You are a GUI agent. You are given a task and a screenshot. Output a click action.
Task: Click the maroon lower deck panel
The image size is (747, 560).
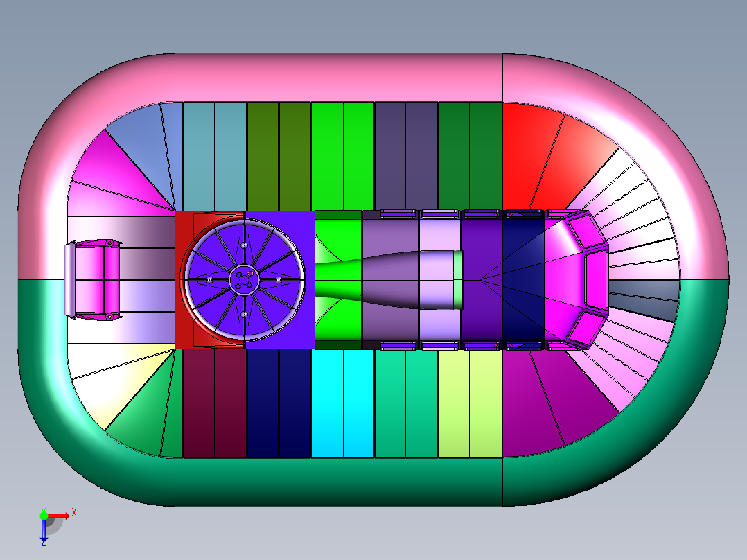[215, 403]
